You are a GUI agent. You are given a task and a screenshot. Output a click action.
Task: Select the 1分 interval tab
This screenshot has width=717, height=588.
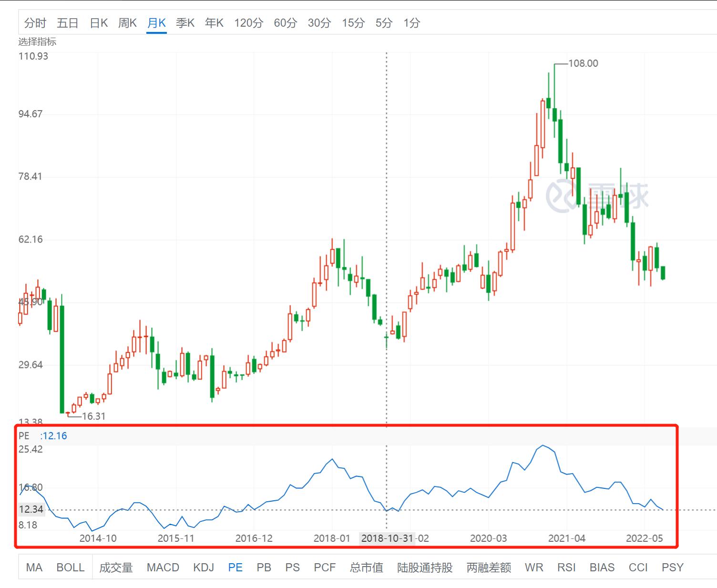411,23
